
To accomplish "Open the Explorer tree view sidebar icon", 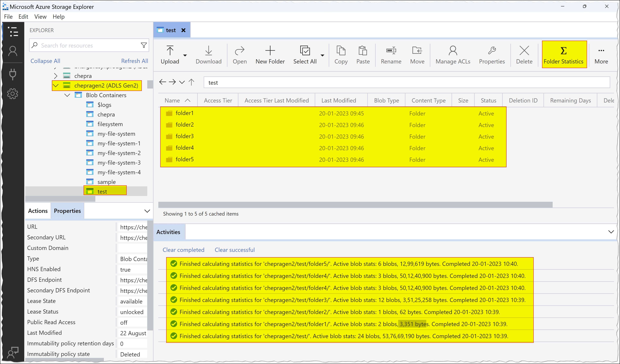I will 13,32.
